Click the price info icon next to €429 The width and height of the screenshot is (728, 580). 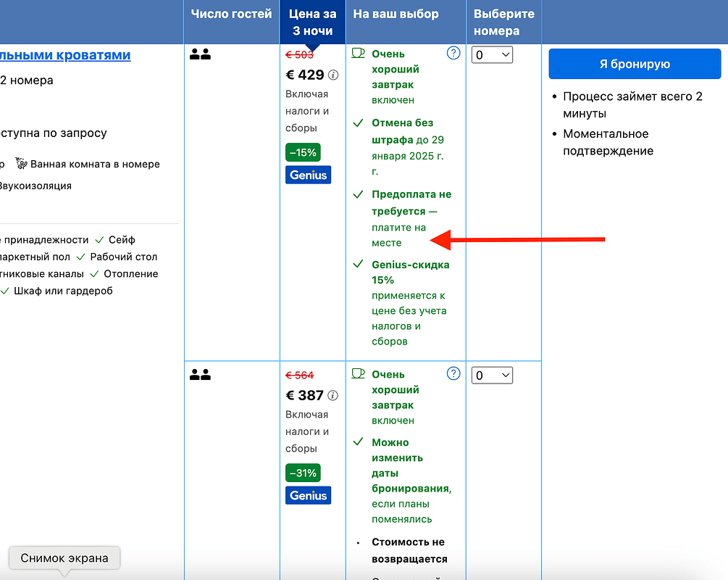tap(332, 75)
